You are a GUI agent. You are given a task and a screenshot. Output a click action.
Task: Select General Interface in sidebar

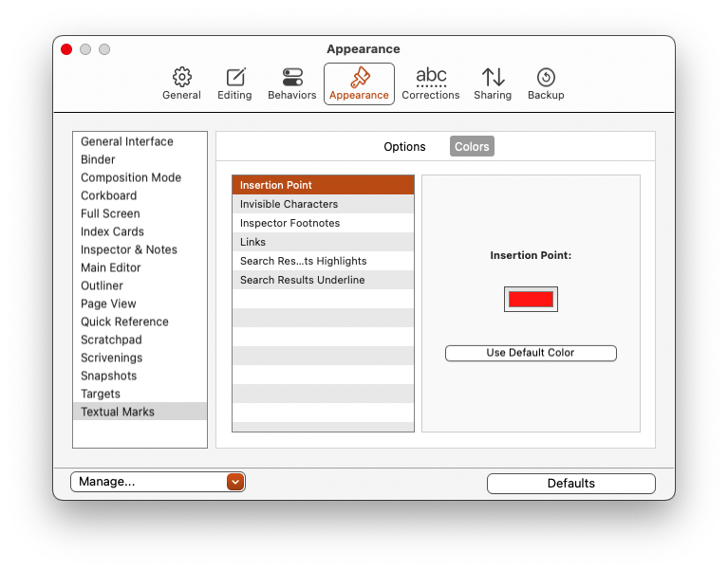coord(140,141)
